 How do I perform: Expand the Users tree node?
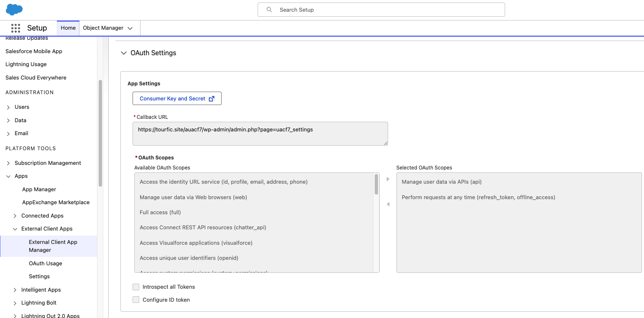(x=8, y=108)
